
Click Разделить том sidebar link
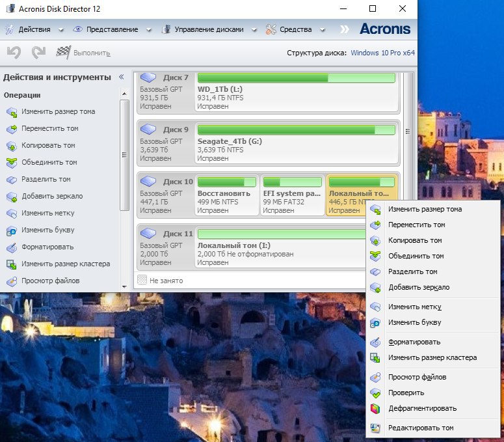[46, 179]
